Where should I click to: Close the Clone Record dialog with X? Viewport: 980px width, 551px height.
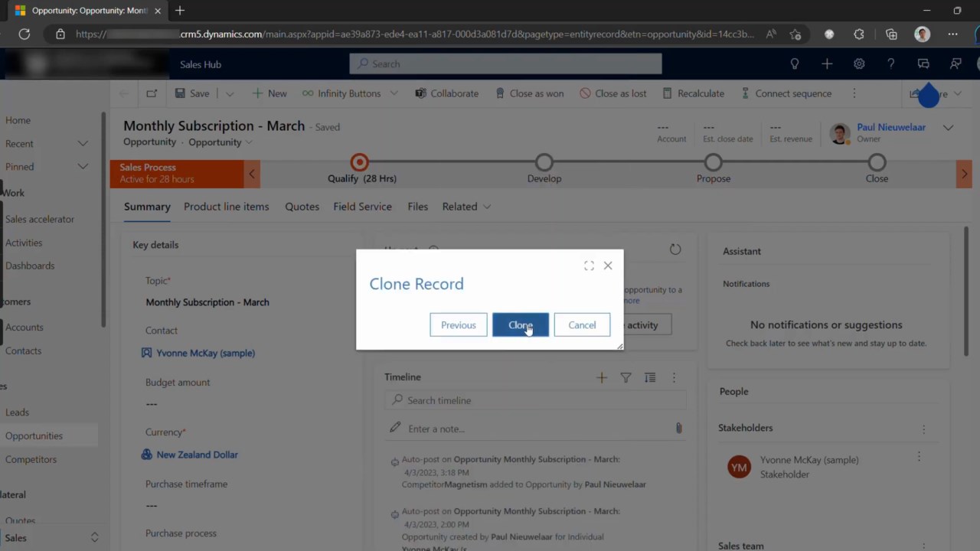pyautogui.click(x=608, y=266)
